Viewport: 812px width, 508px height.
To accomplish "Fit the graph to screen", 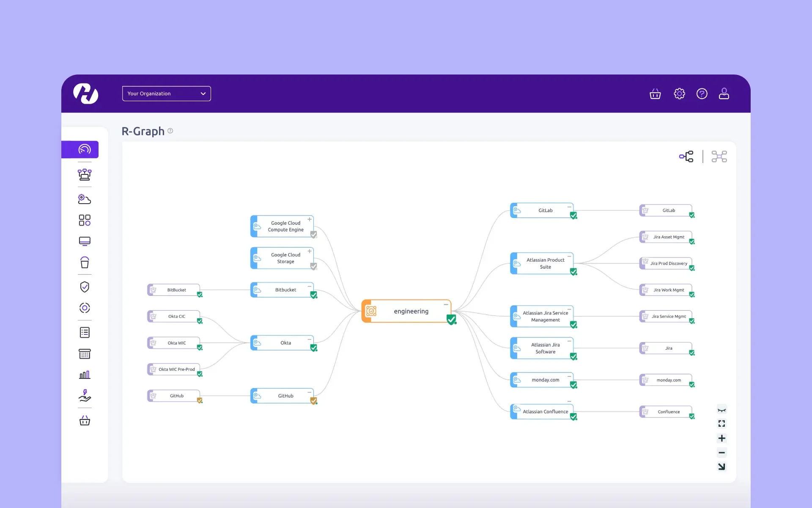I will point(721,424).
